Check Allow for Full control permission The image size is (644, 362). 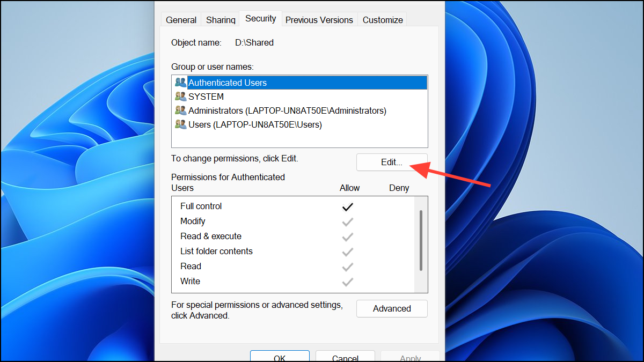point(347,206)
